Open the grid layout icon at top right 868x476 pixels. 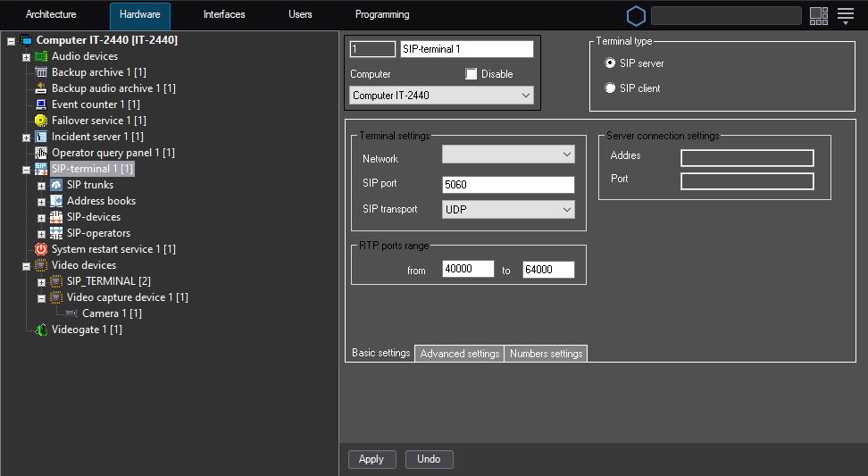pos(818,15)
